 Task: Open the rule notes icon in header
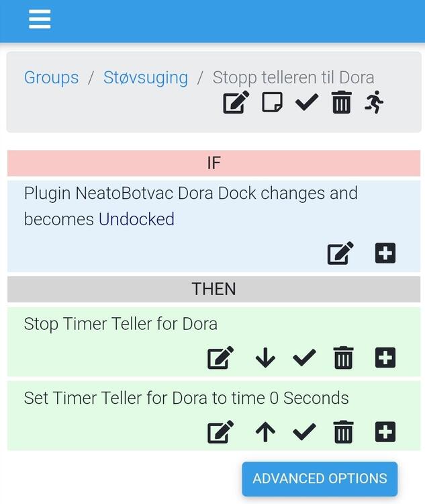pos(272,103)
